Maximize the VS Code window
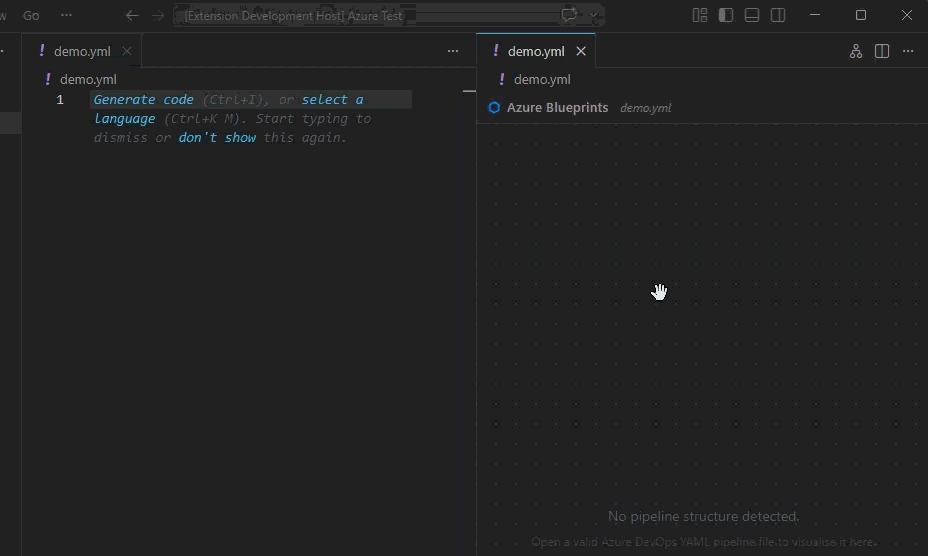 tap(861, 15)
